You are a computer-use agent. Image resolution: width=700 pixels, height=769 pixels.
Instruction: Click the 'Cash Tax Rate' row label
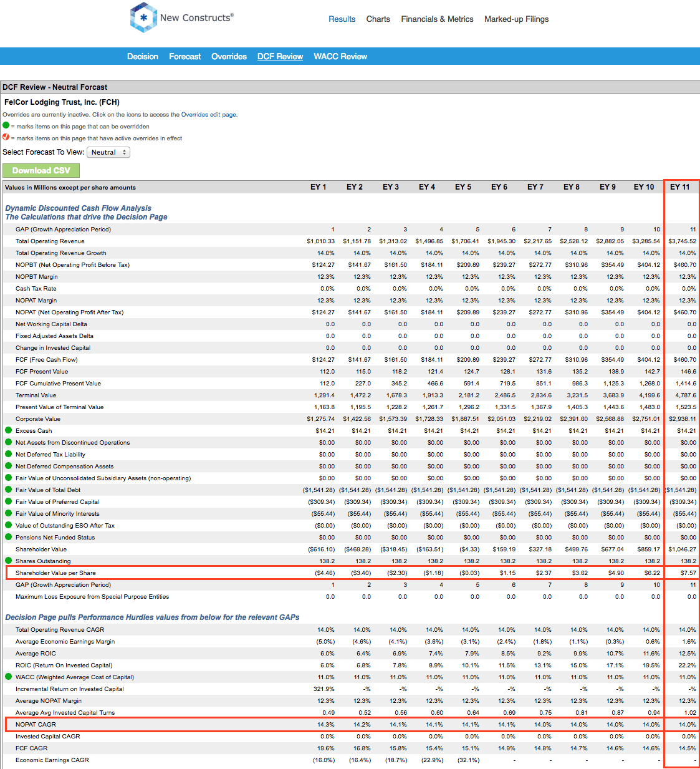(36, 289)
